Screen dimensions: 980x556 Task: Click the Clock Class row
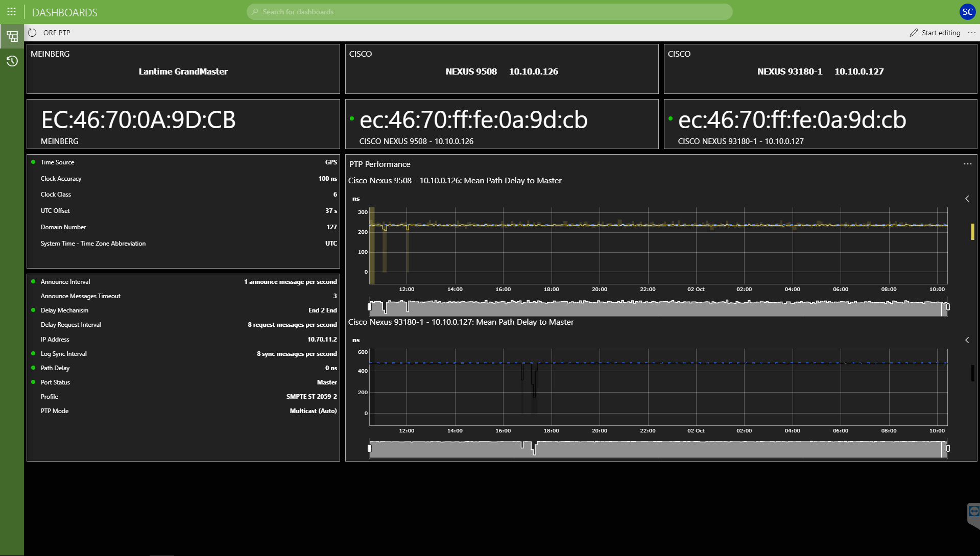pyautogui.click(x=183, y=195)
